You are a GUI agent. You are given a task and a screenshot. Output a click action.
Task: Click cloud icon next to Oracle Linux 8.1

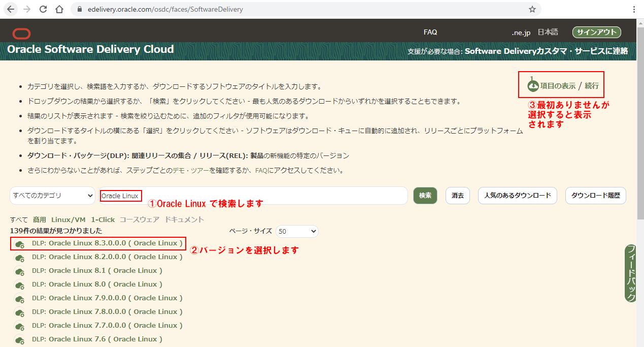[20, 271]
